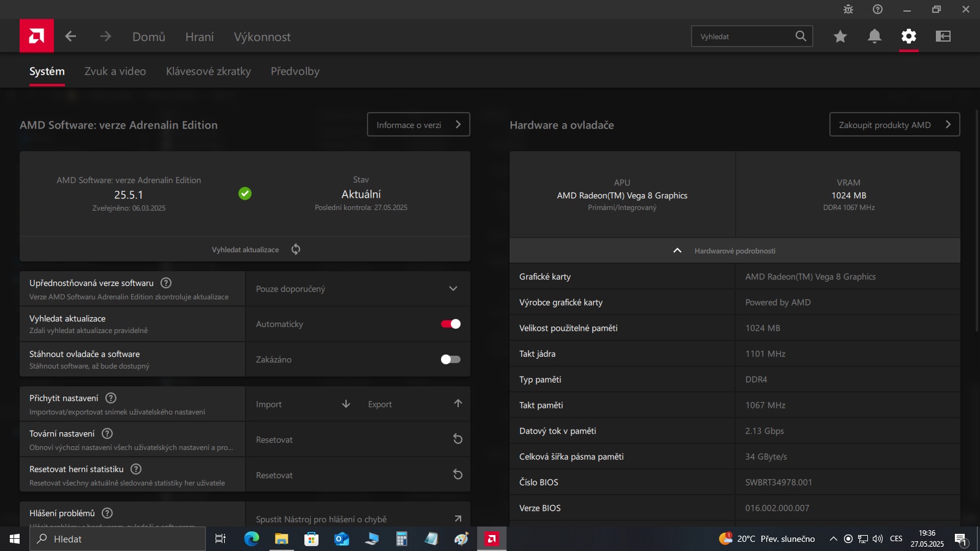Show help for Upřednostňovaná verze softwaru
The height and width of the screenshot is (551, 980).
coord(166,283)
